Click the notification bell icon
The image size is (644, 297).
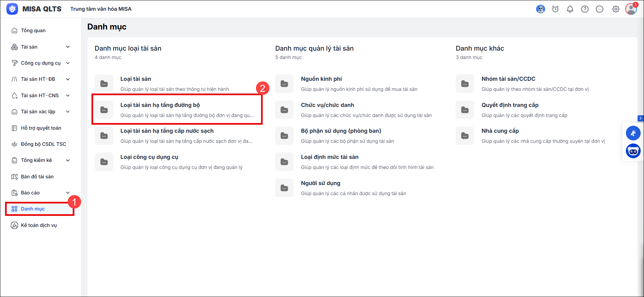(x=570, y=9)
